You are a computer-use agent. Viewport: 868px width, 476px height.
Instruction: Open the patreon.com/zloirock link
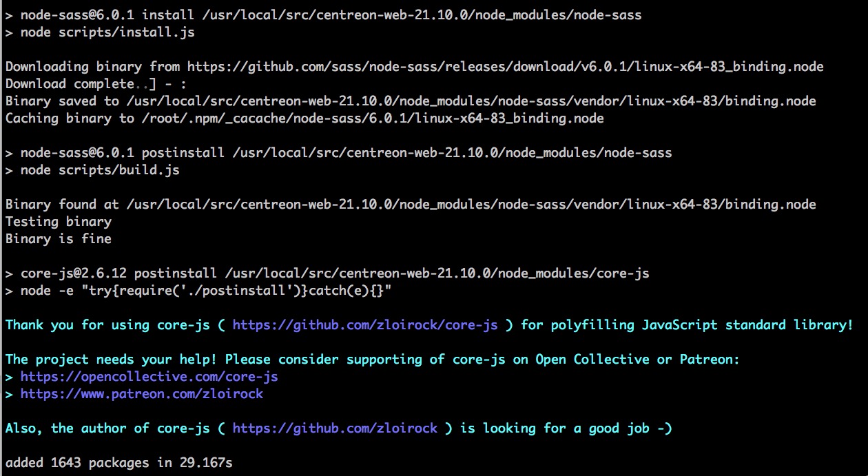[141, 394]
